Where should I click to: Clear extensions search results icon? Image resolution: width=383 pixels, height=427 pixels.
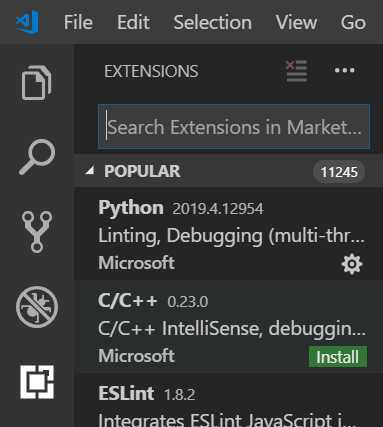pos(296,70)
